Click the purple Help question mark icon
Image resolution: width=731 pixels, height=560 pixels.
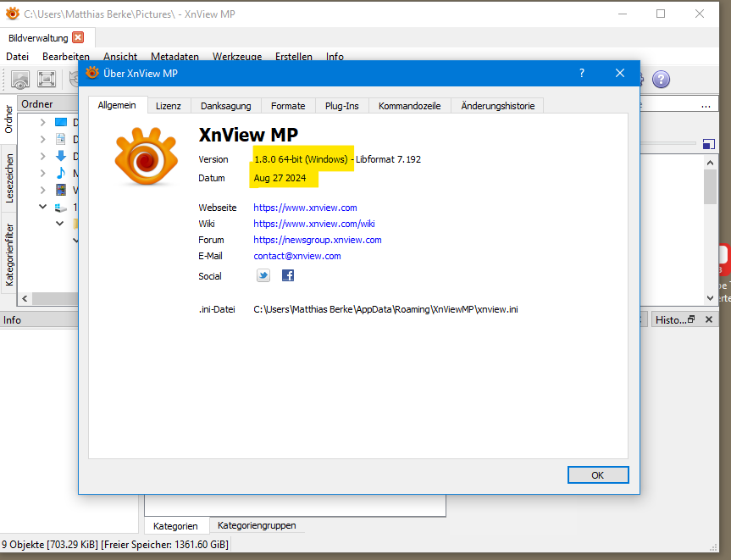point(661,79)
